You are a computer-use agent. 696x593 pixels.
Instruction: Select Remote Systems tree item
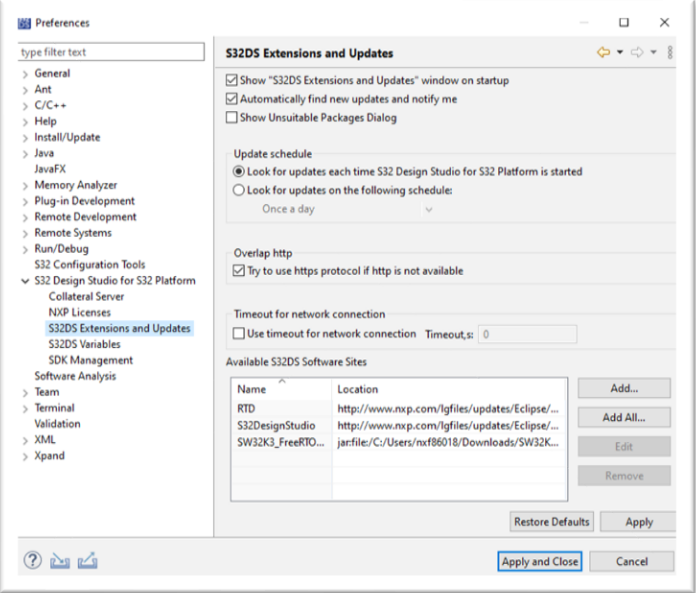point(73,233)
